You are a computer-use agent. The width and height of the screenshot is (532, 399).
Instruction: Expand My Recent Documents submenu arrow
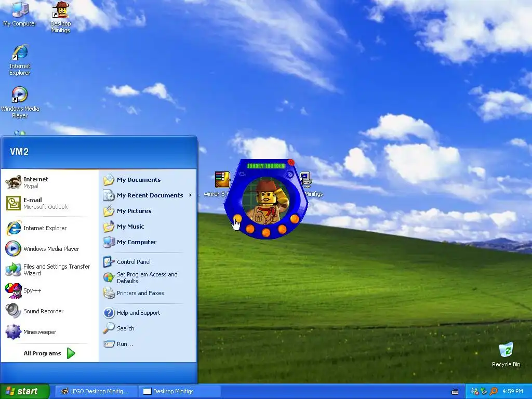point(190,195)
